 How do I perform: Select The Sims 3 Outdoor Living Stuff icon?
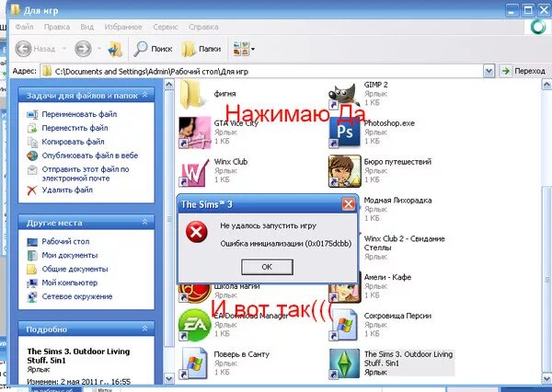coord(344,363)
